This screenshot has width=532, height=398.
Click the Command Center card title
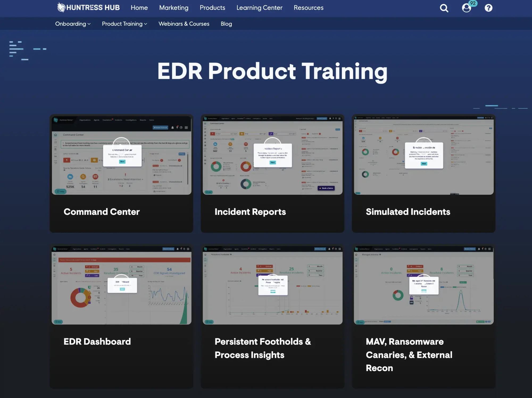tap(102, 212)
